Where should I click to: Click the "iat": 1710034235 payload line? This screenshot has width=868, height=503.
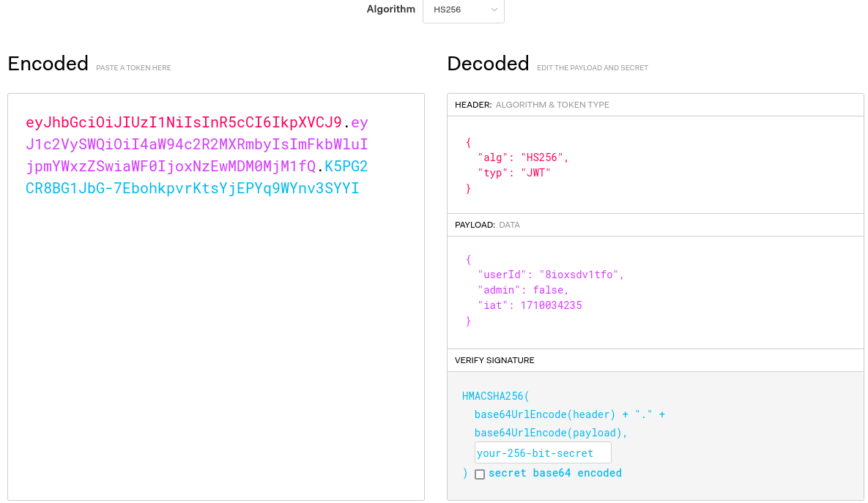pyautogui.click(x=530, y=305)
